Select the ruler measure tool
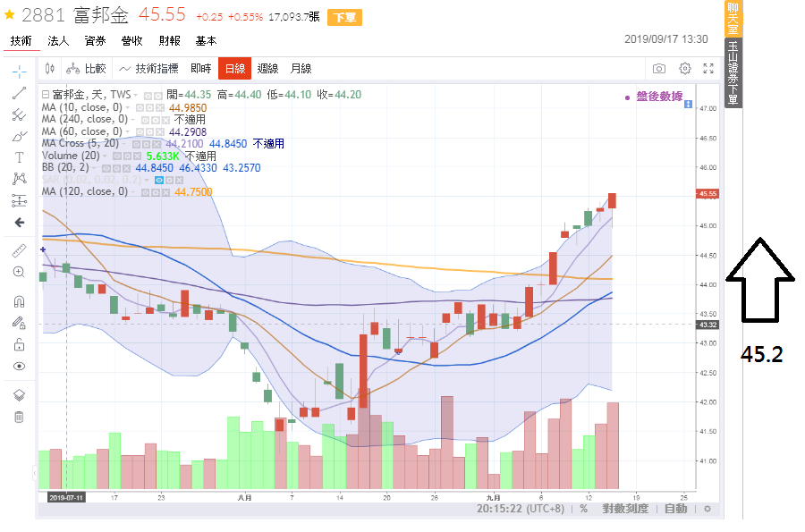This screenshot has height=532, width=805. 19,250
